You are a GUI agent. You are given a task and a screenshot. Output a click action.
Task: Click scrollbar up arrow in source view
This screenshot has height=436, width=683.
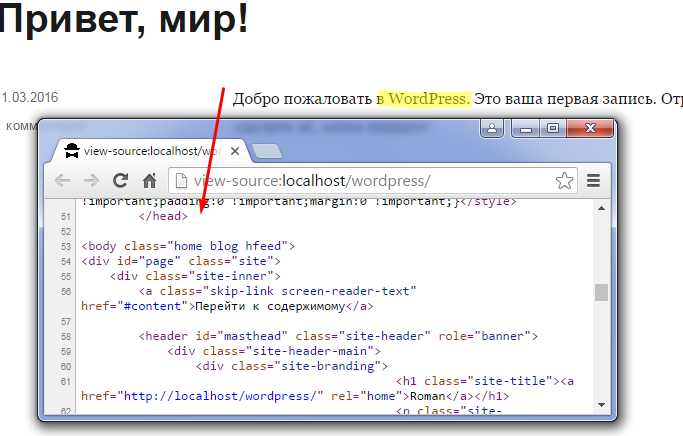[x=602, y=209]
